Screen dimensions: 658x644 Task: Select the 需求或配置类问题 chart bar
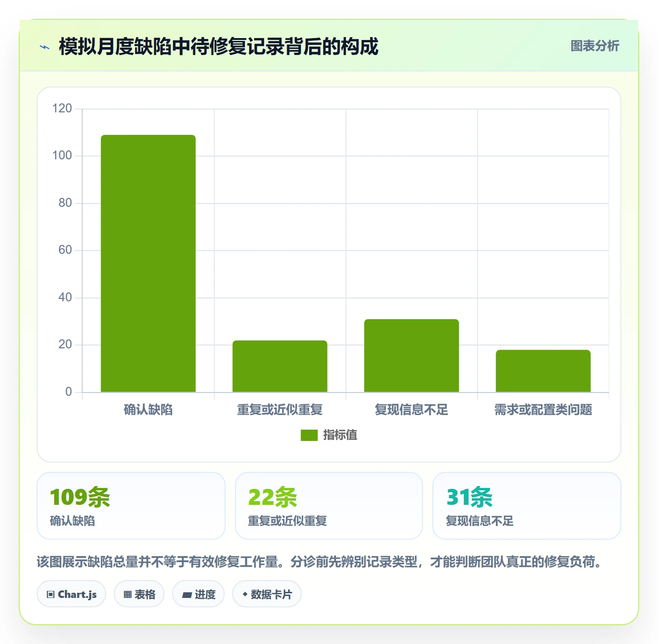tap(543, 371)
